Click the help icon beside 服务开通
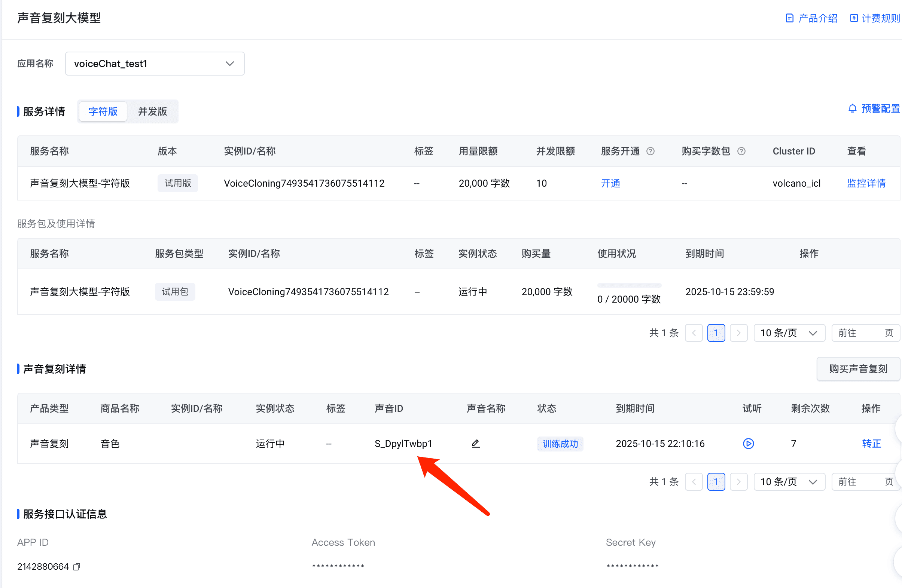Screen dimensions: 902x588 coord(650,151)
